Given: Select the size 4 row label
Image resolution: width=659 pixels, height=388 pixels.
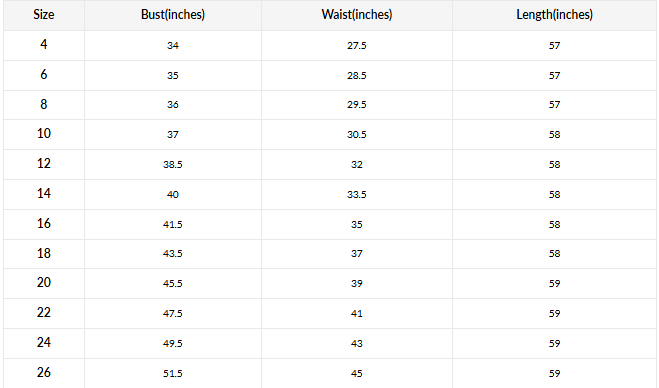Looking at the screenshot, I should (44, 45).
